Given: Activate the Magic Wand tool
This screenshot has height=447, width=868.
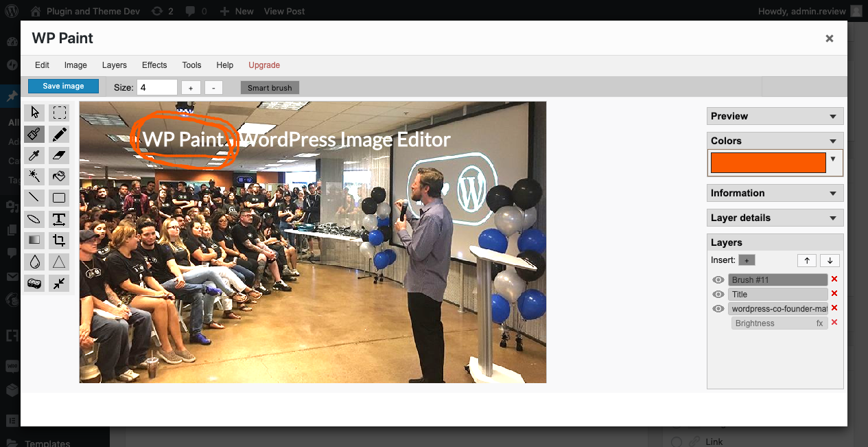Looking at the screenshot, I should [x=34, y=176].
